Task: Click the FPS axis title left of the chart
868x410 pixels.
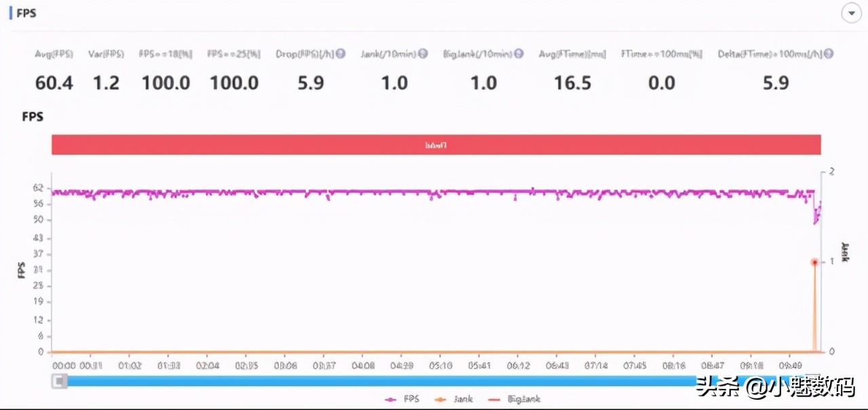Action: tap(20, 269)
